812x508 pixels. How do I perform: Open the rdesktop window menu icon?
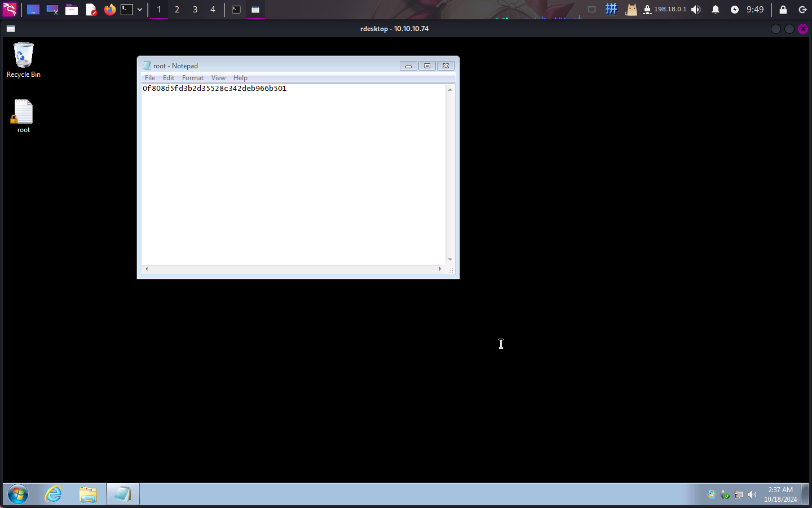[11, 29]
